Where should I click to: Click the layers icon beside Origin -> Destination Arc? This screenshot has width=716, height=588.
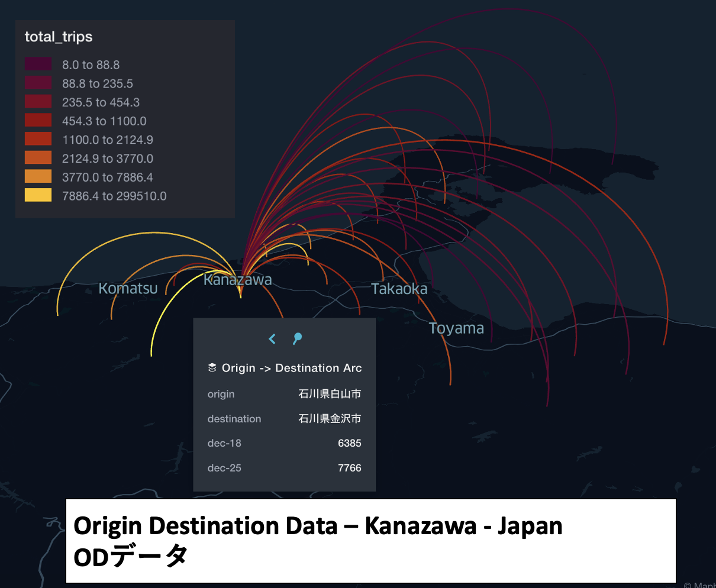click(x=212, y=367)
